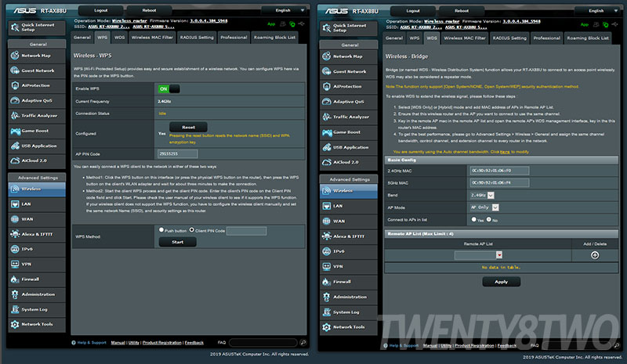627x364 pixels.
Task: Expand the AP Mode dropdown
Action: (x=495, y=207)
